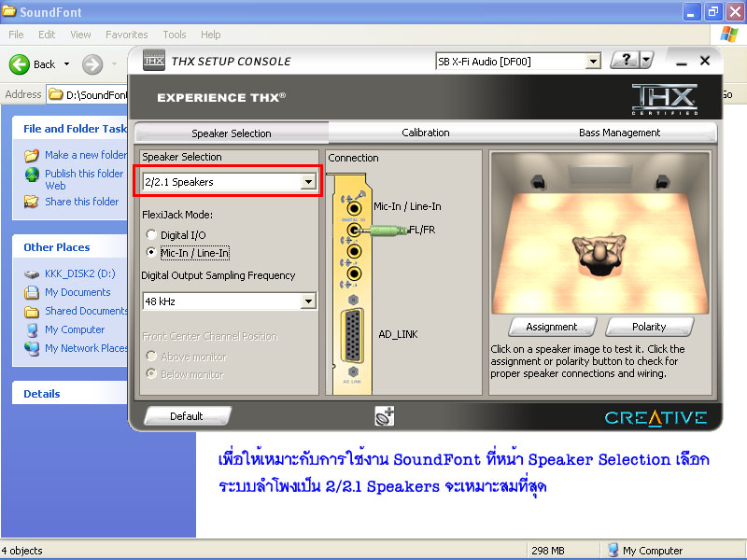Click the My Network Places icon

pos(32,348)
